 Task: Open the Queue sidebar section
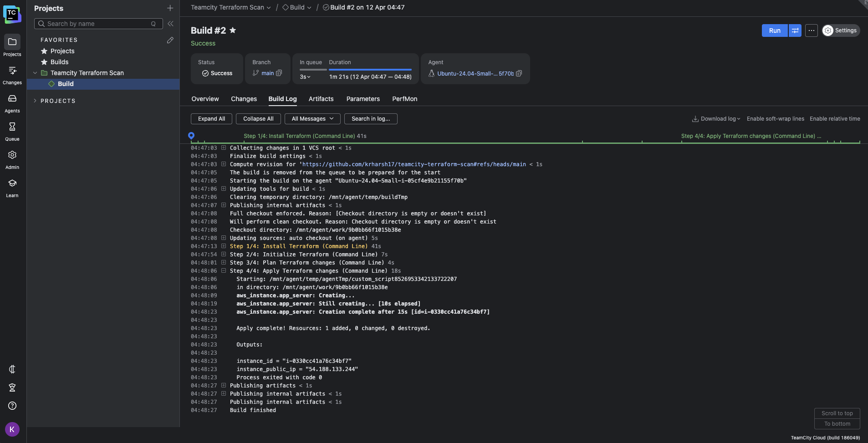coord(12,131)
